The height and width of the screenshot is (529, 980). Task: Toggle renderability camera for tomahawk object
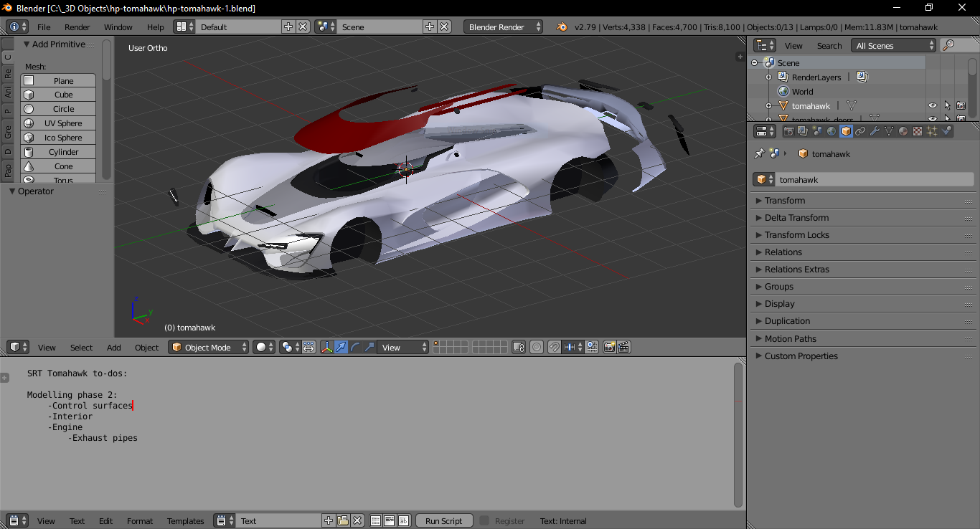(x=961, y=105)
